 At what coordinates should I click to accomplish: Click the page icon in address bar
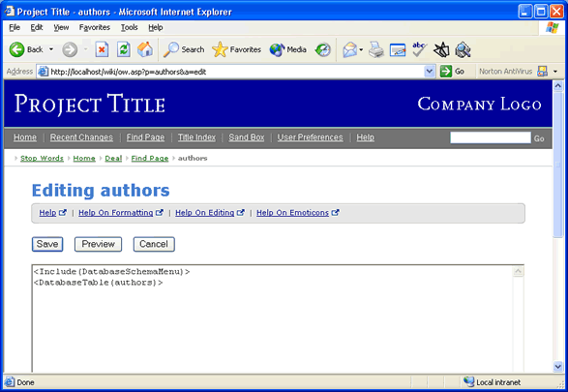(44, 72)
